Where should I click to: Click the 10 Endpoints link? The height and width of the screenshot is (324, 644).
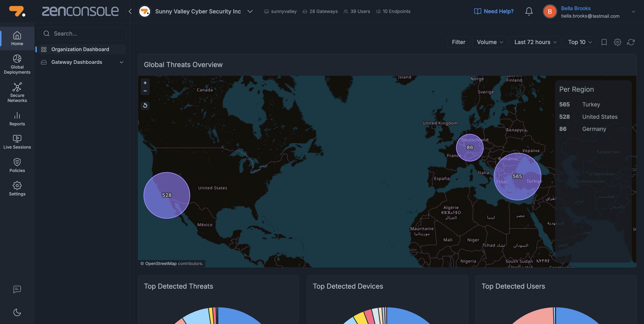(393, 11)
